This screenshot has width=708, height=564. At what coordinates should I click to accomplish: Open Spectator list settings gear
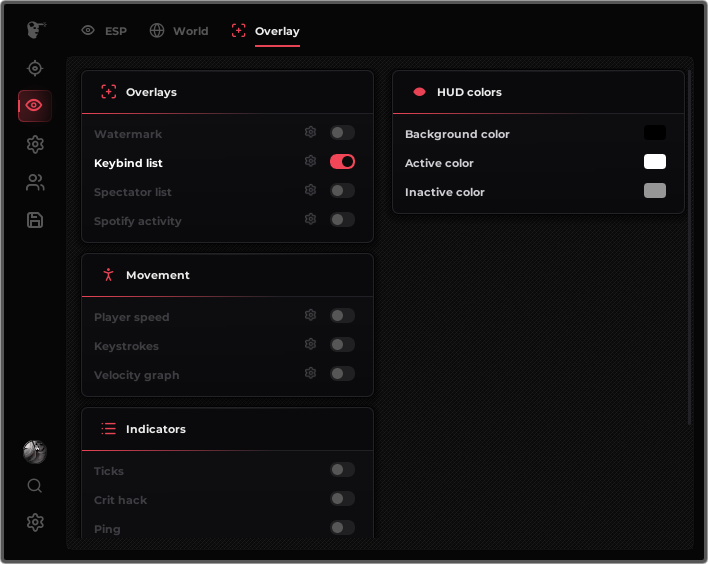pos(310,190)
